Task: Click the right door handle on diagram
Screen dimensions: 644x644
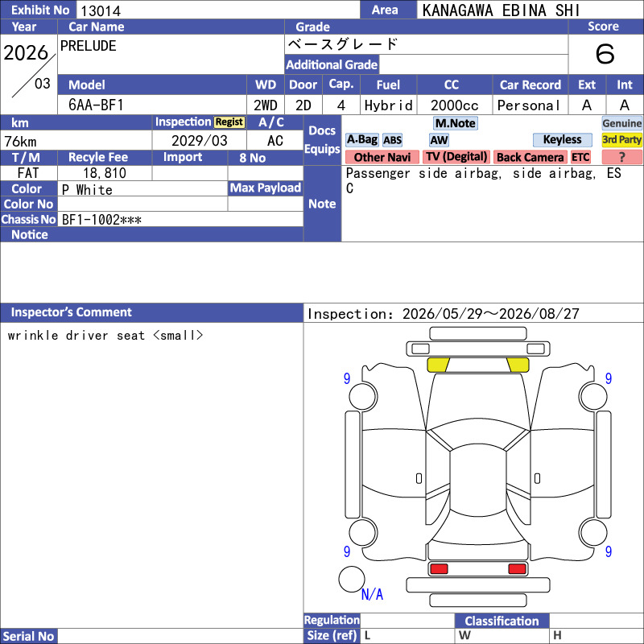Action: 537,478
